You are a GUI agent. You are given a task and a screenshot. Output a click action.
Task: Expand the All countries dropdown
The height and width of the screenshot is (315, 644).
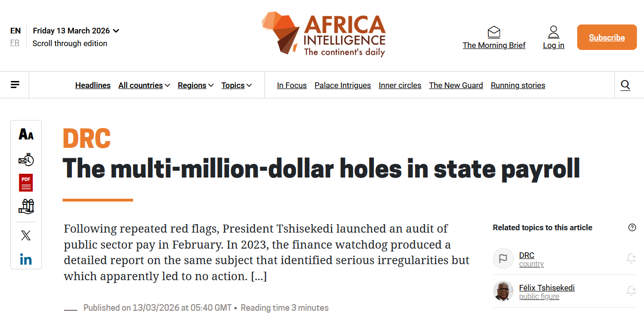(x=144, y=85)
